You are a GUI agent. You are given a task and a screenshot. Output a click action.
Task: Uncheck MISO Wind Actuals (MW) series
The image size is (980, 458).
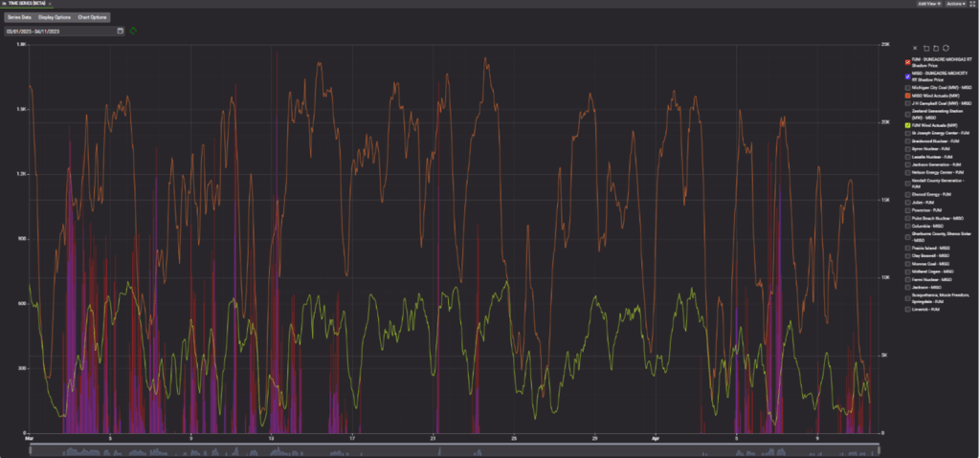(907, 96)
